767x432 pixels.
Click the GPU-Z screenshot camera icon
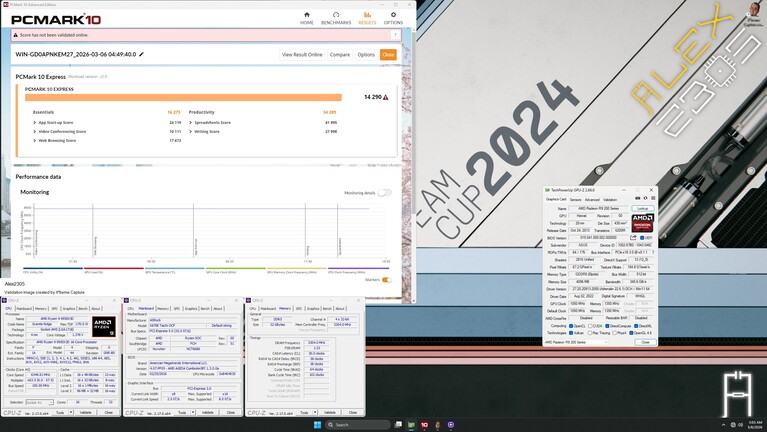(x=637, y=198)
